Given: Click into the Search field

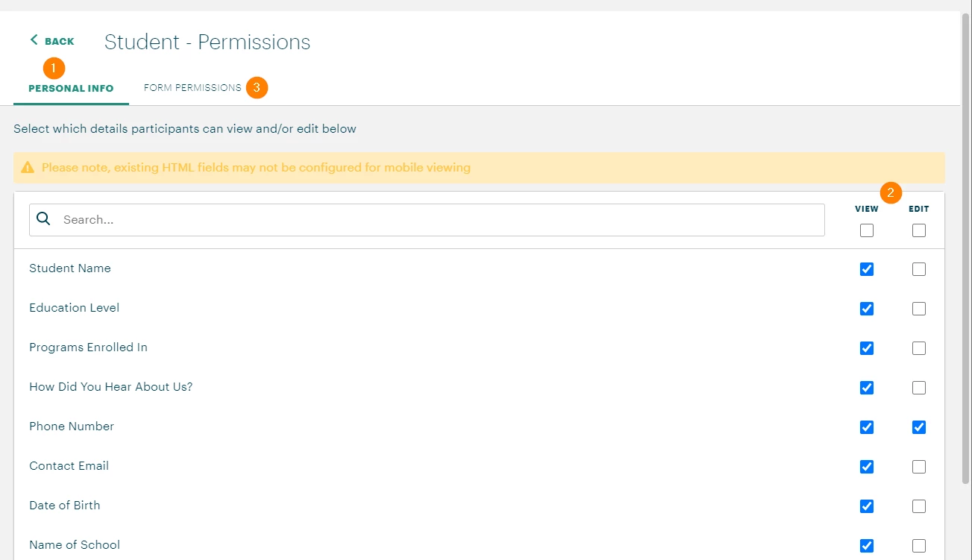Looking at the screenshot, I should (427, 220).
